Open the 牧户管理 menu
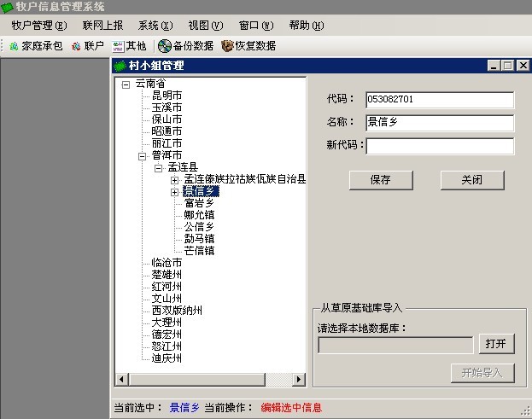The width and height of the screenshot is (532, 419). click(38, 26)
